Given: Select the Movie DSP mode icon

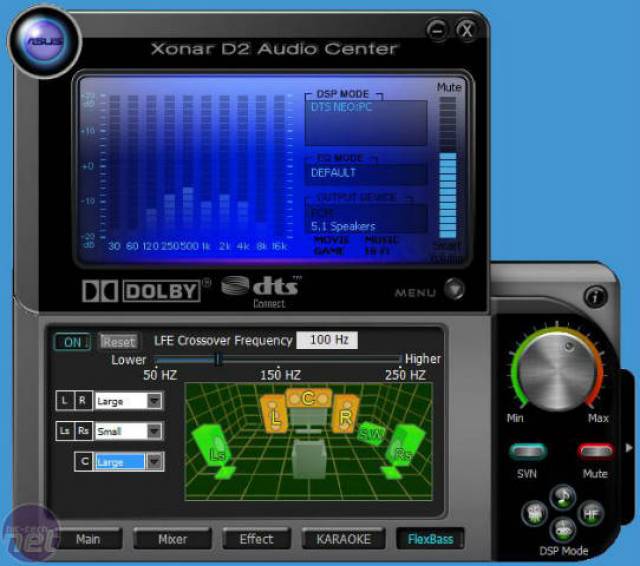Looking at the screenshot, I should 536,514.
